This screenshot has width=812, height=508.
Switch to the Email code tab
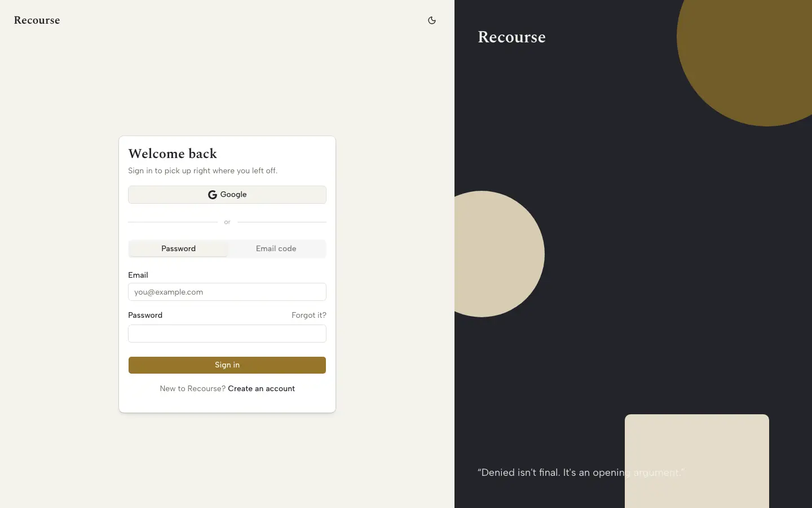[x=276, y=248]
